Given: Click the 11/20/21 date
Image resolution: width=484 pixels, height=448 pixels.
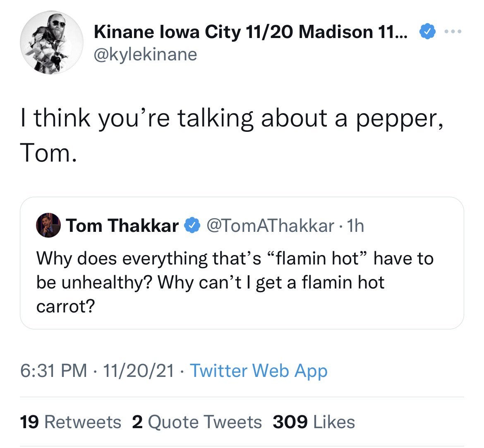Looking at the screenshot, I should (139, 371).
